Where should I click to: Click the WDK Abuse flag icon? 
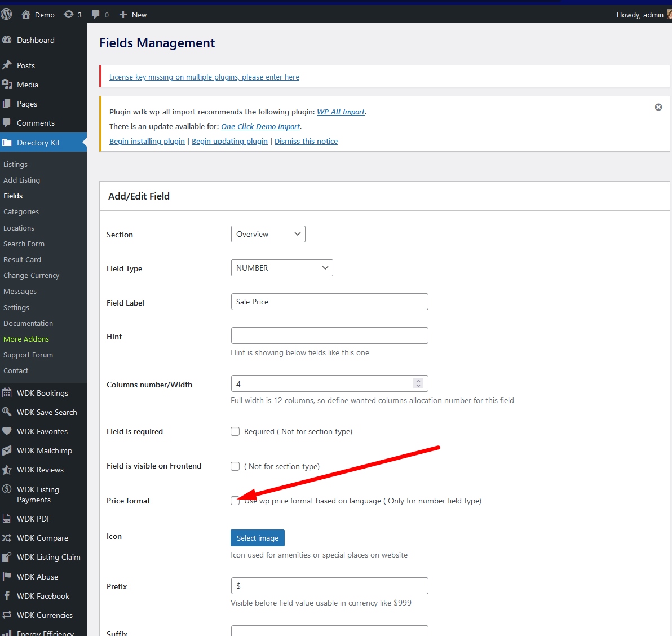click(7, 577)
